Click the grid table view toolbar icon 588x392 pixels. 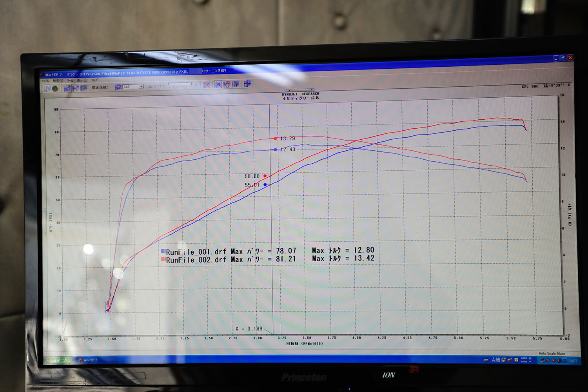tap(47, 89)
